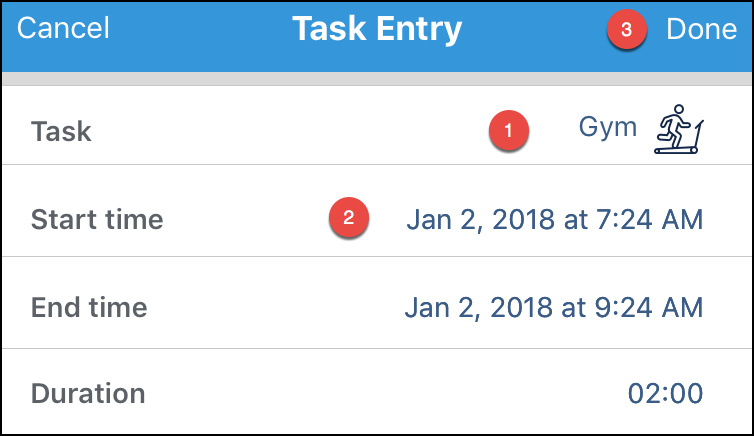Change the 7:24 AM start time

[650, 219]
